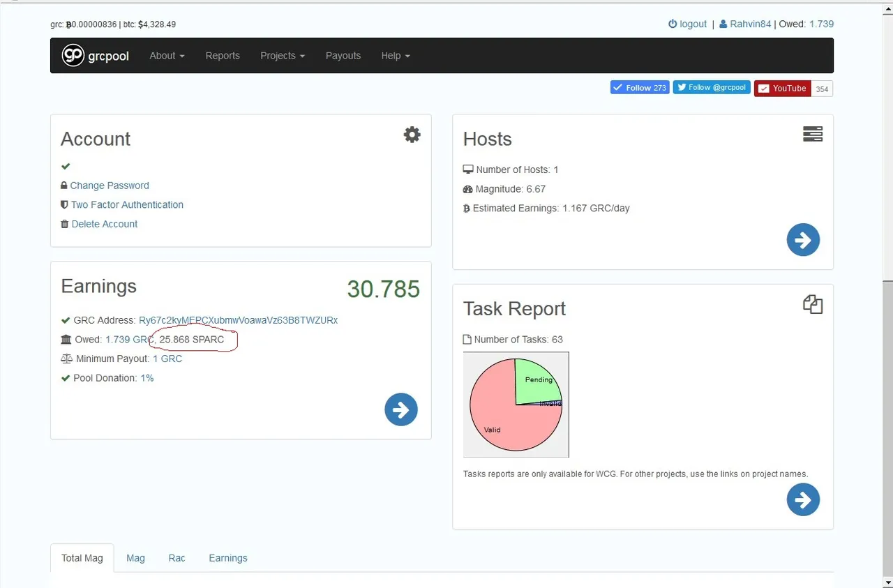Click the Facebook Follow 273 button
Viewport: 893px width, 588px height.
(x=640, y=88)
